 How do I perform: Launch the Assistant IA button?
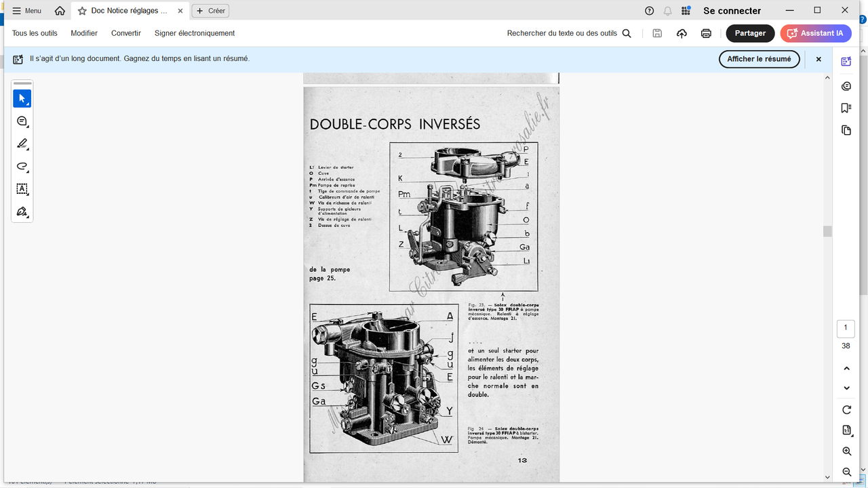[816, 33]
